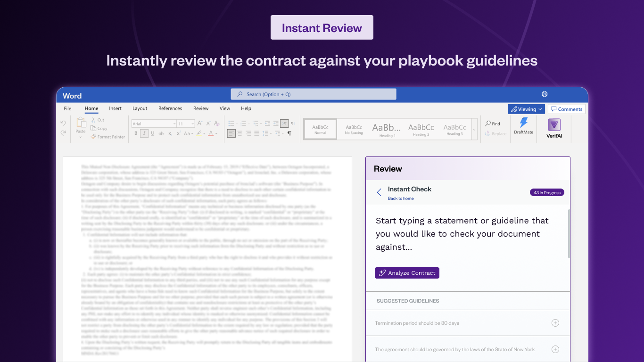Viewport: 644px width, 362px height.
Task: Open the View tab
Action: tap(225, 108)
